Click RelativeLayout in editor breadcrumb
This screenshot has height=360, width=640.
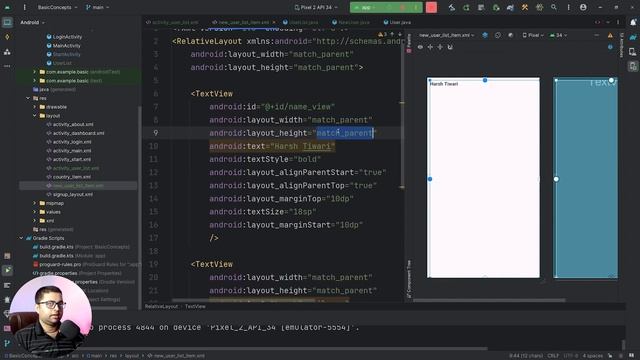coord(161,306)
